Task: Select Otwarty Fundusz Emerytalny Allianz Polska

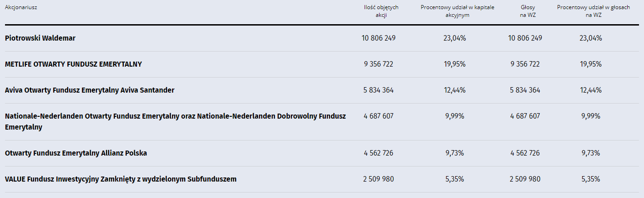Action: coord(76,153)
